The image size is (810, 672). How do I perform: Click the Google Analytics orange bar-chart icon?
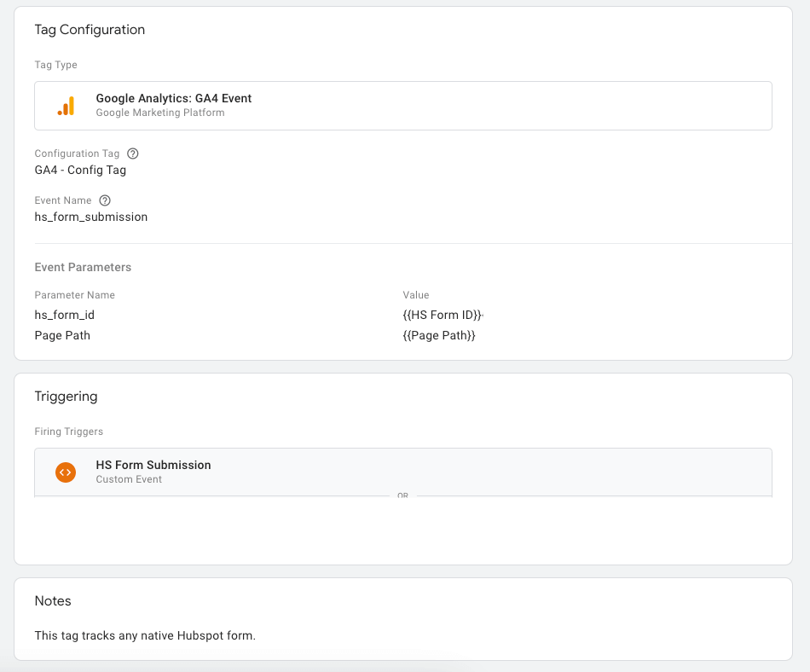click(x=66, y=106)
